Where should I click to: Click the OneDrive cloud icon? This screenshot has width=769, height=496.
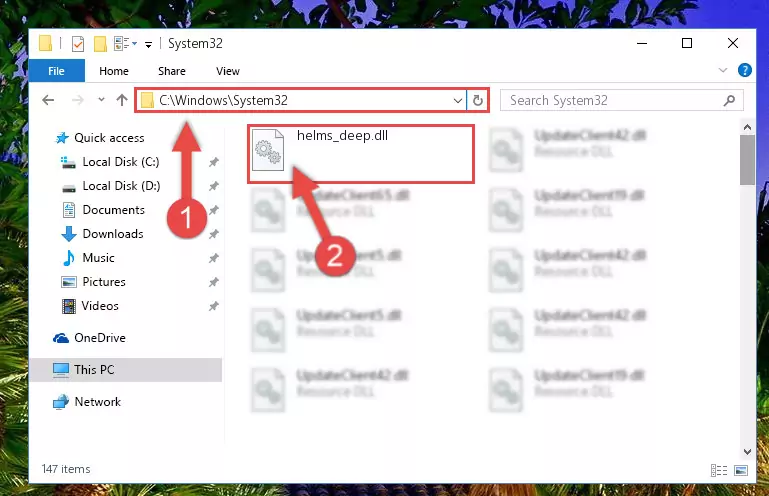[61, 338]
